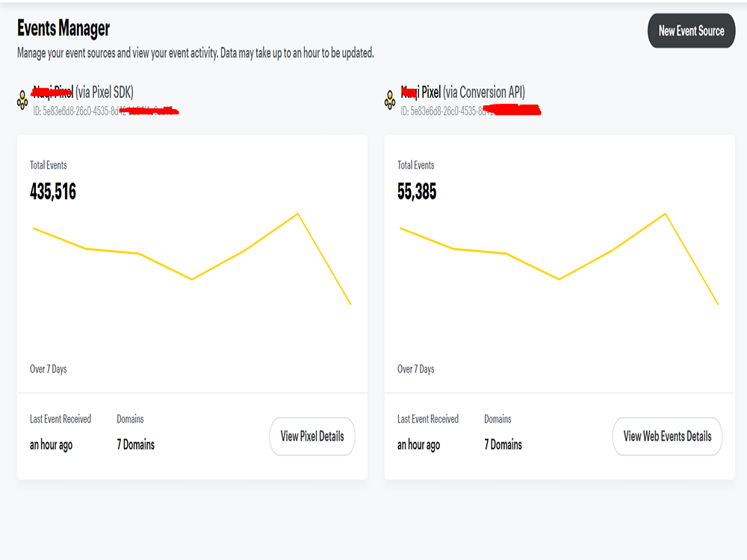Click the Events Manager heading

click(63, 28)
